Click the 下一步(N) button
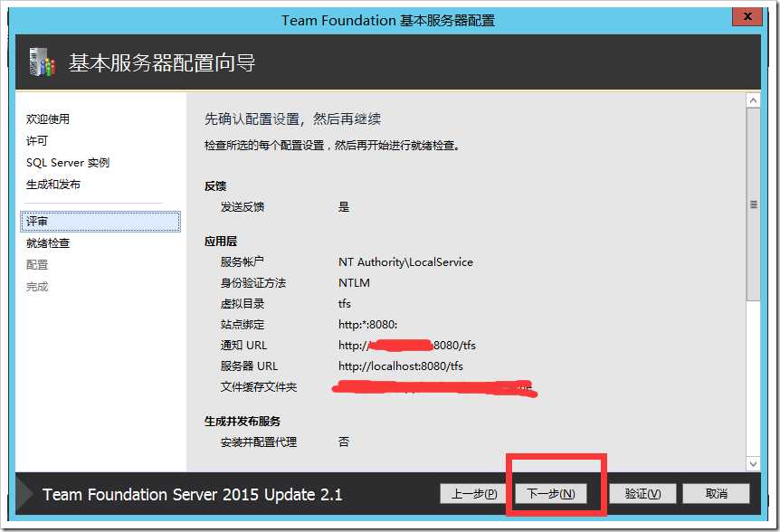780x532 pixels. 551,494
